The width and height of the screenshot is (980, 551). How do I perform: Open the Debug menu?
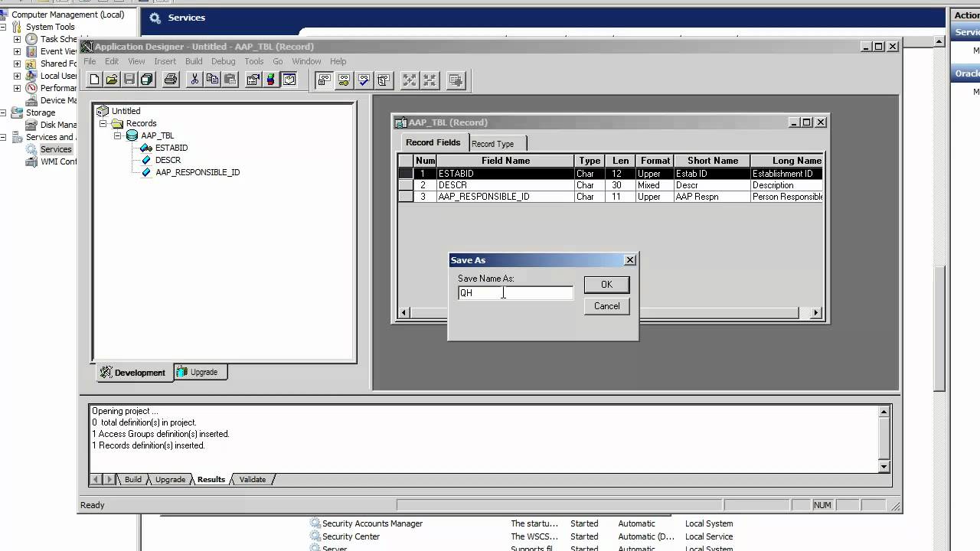(x=223, y=61)
